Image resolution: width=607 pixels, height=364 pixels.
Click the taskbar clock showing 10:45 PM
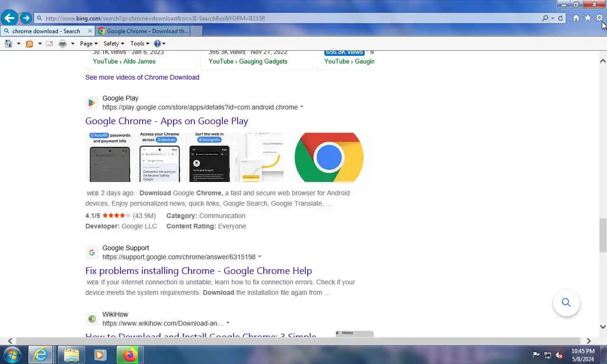point(583,355)
